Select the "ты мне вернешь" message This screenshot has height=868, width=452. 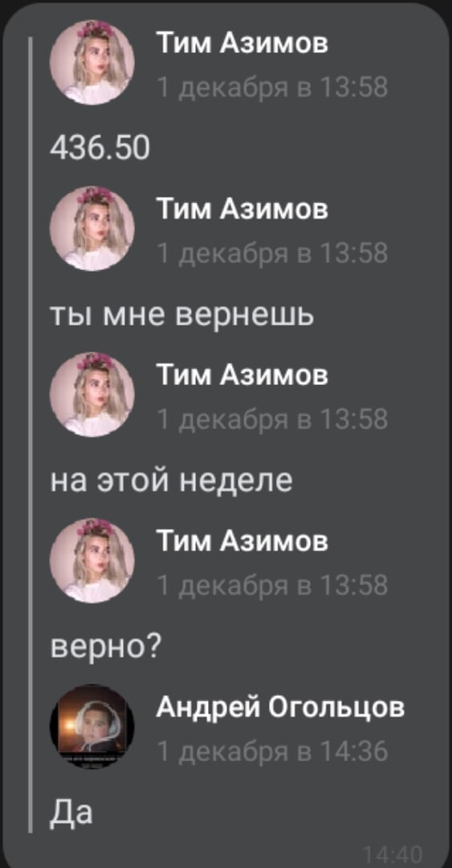click(x=182, y=316)
